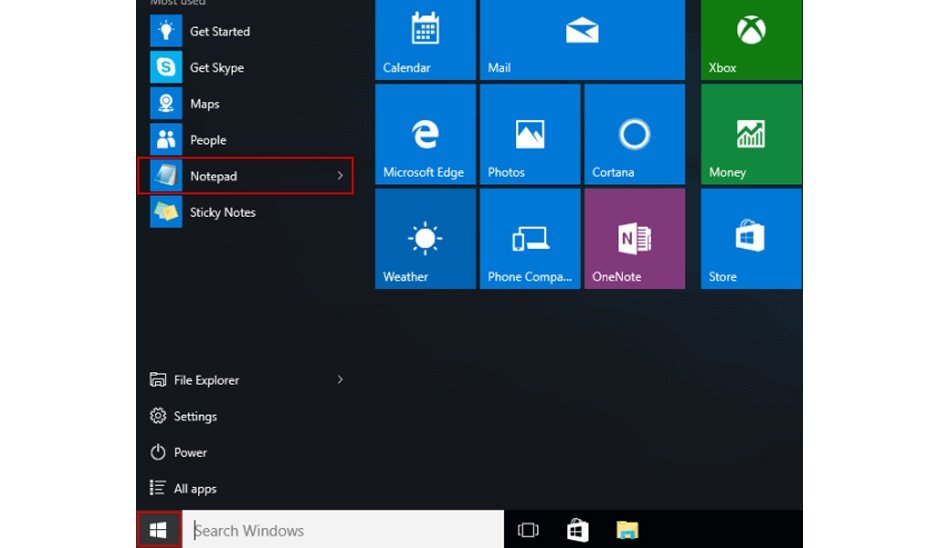Focus the Search Windows box
The height and width of the screenshot is (548, 950).
(x=343, y=530)
